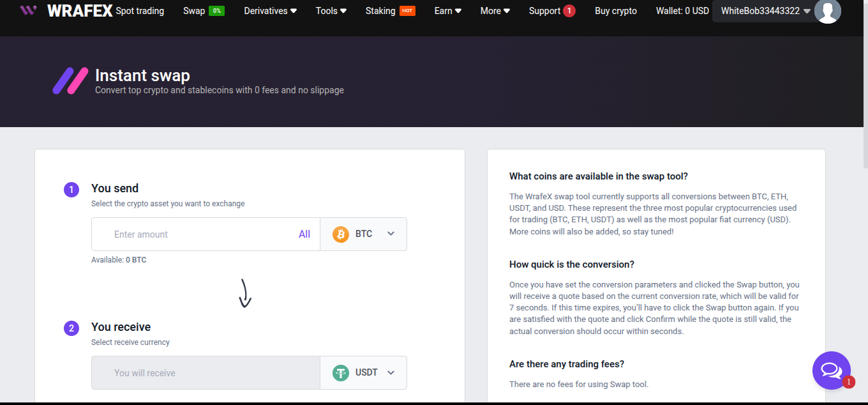Click the Swap 0% green badge

(x=216, y=11)
